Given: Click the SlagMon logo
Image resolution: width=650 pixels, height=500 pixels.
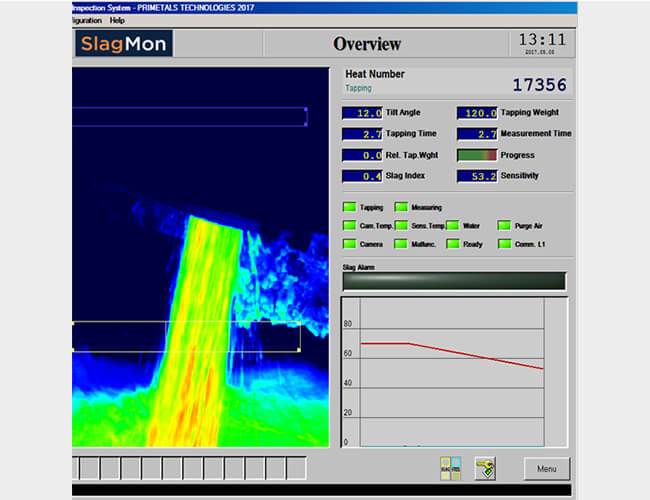Looking at the screenshot, I should point(124,43).
